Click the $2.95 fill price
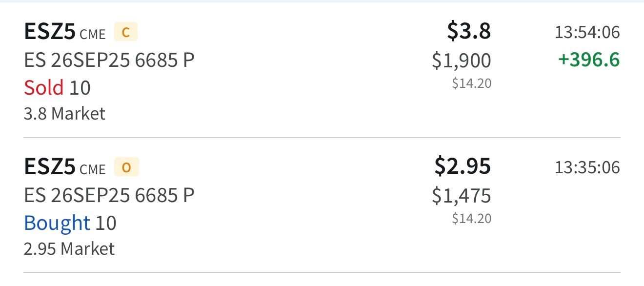 tap(463, 166)
